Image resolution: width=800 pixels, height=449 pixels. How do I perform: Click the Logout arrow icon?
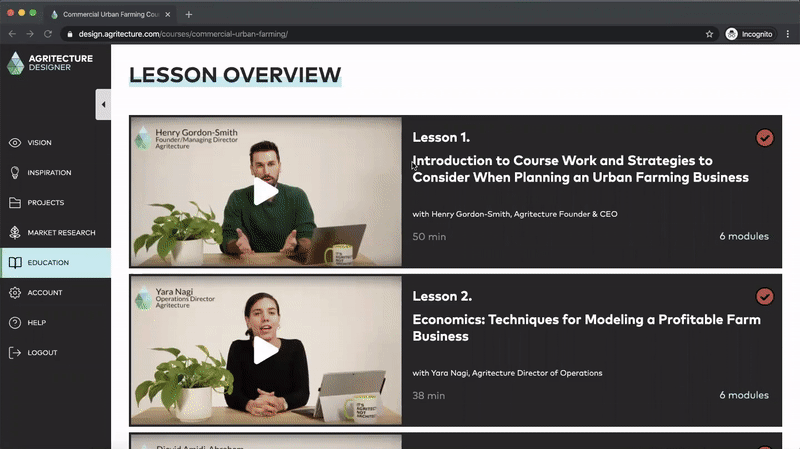tap(15, 353)
